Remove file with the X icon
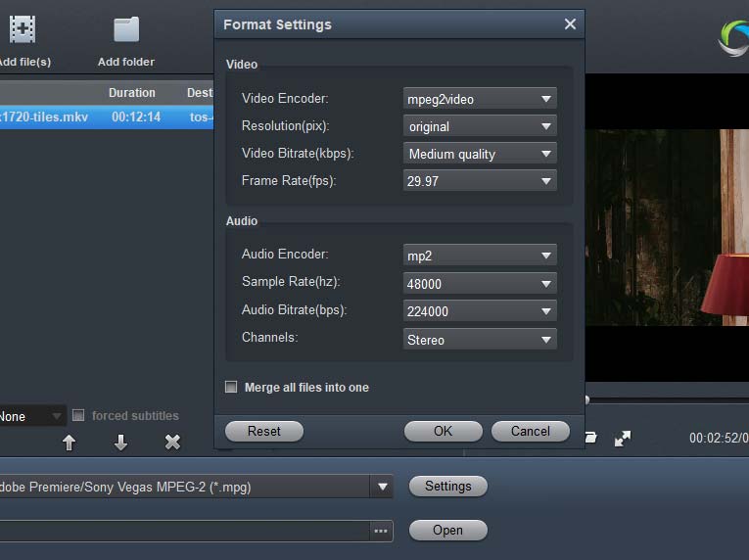Screen dimensions: 749x560 172,442
